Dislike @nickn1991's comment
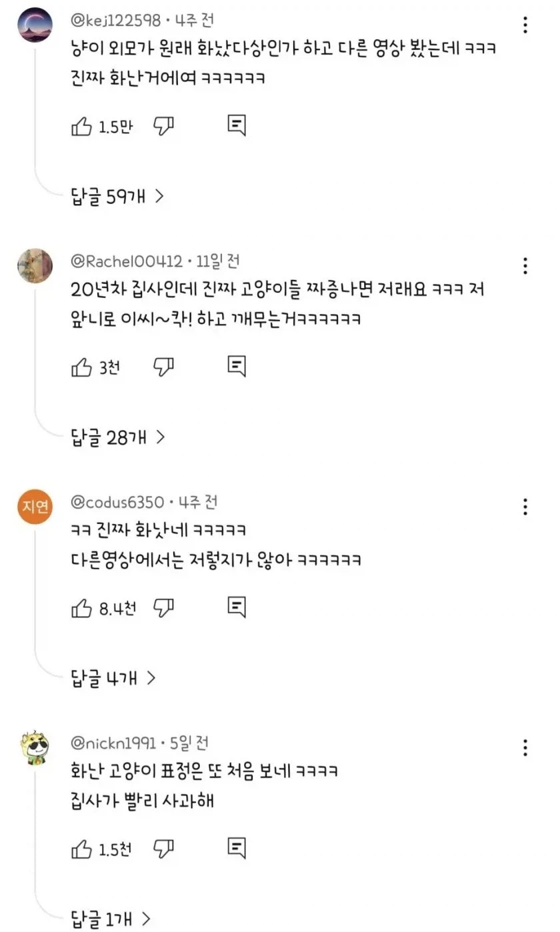The width and height of the screenshot is (560, 932). click(163, 847)
